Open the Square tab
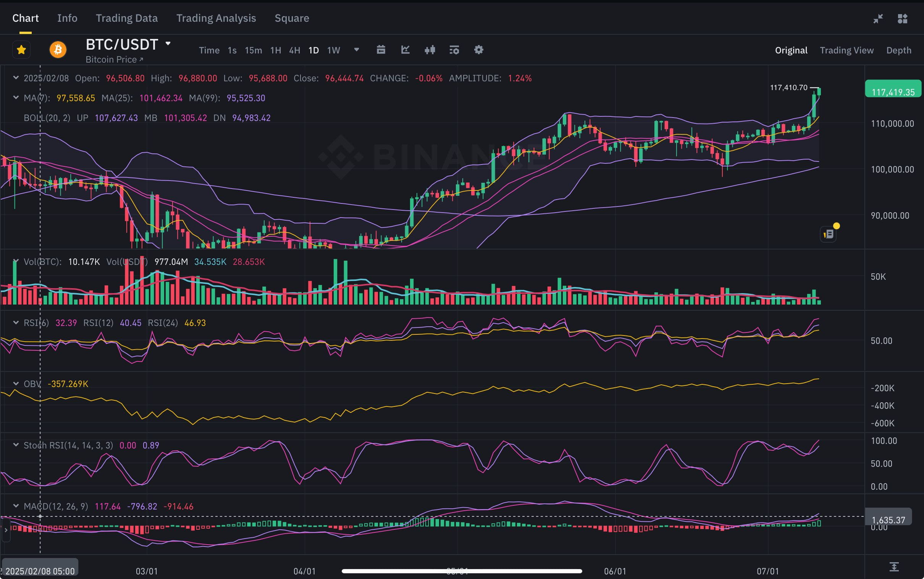This screenshot has width=924, height=579. (x=292, y=18)
